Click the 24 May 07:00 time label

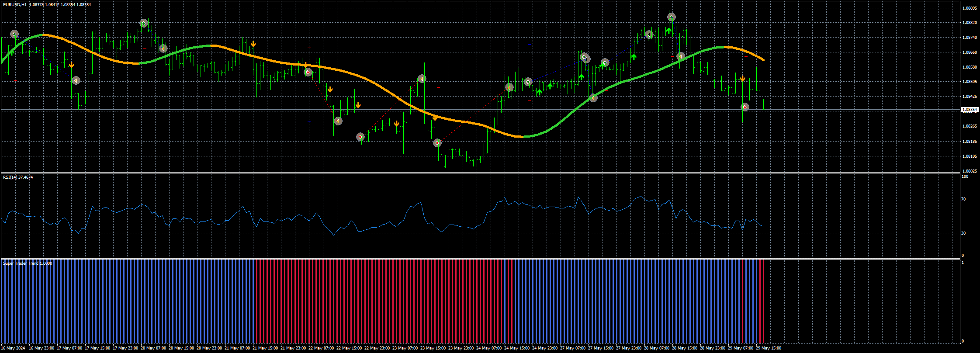(489, 348)
